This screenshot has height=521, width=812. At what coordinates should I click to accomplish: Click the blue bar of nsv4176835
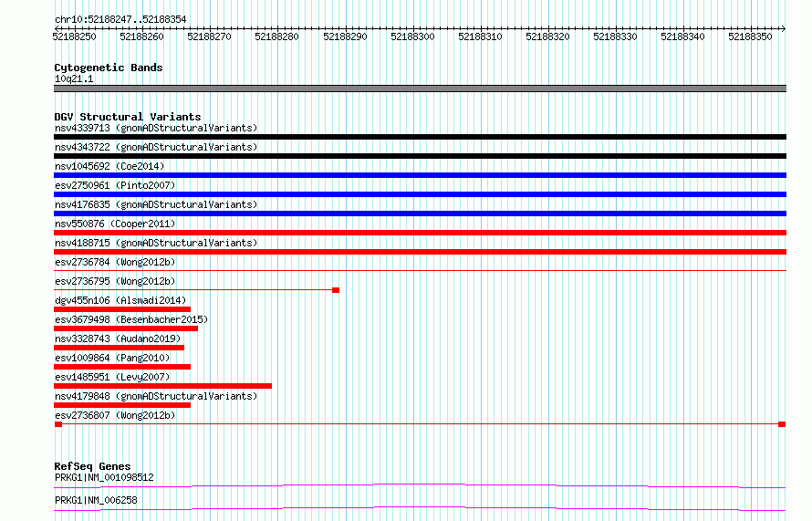click(420, 214)
